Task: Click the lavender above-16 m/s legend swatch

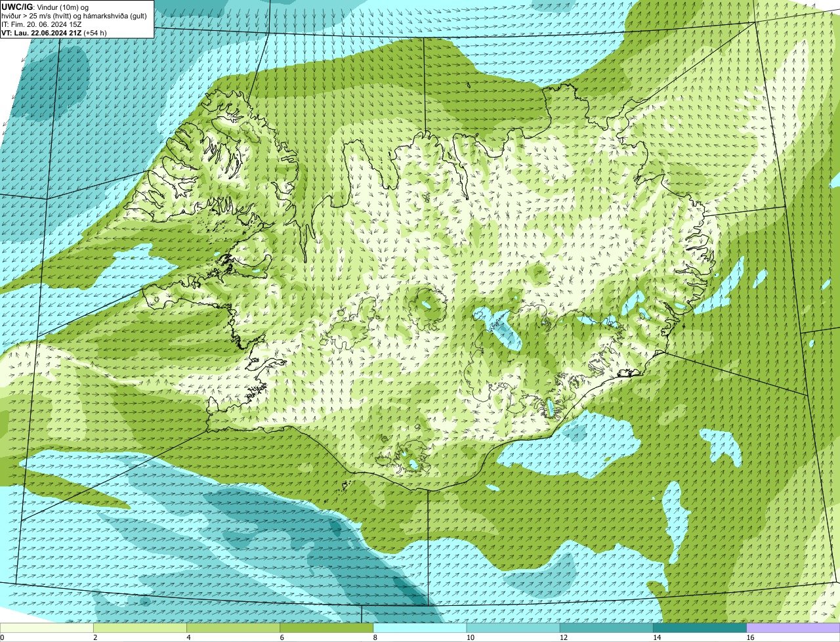Action: [793, 628]
